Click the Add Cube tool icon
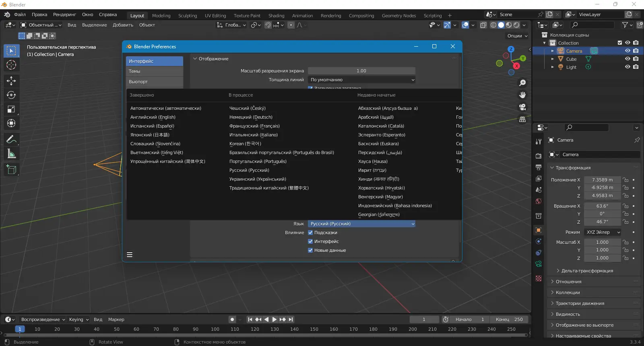This screenshot has width=644, height=346. (x=11, y=170)
